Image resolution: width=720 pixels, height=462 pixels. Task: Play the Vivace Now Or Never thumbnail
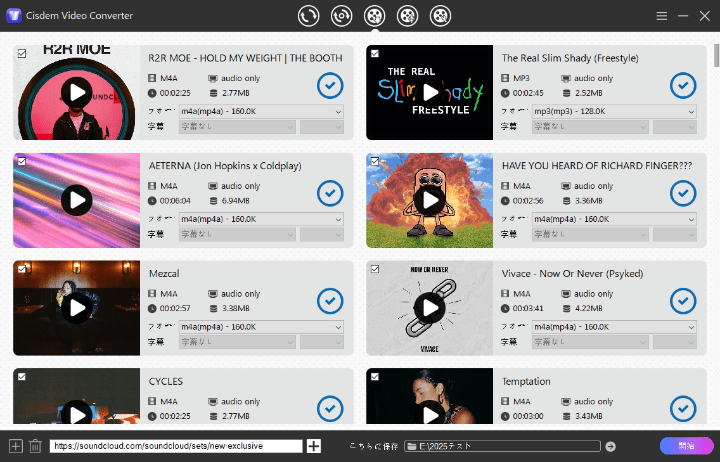point(430,308)
